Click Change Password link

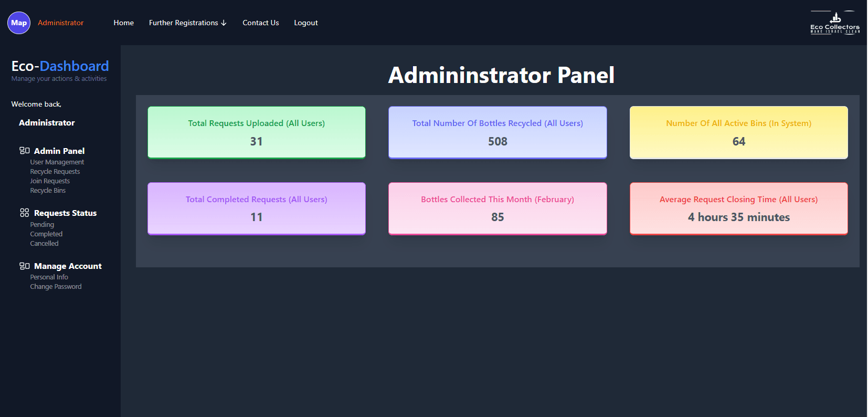pos(56,287)
